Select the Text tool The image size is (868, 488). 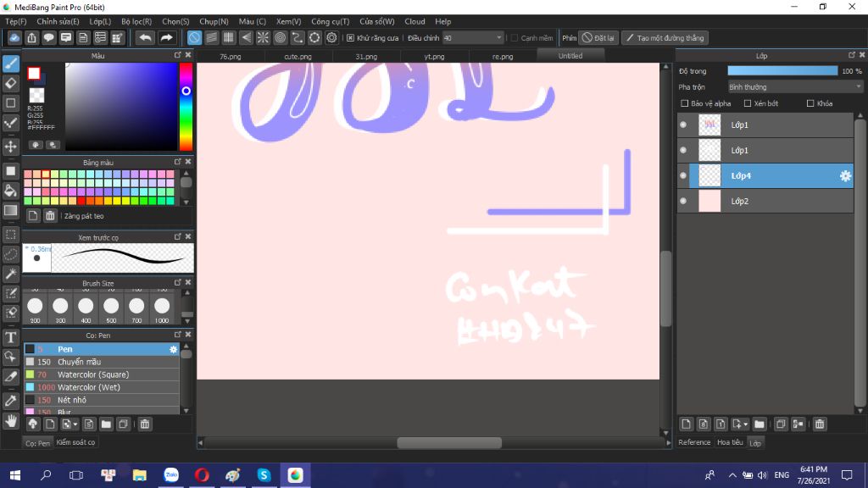(10, 337)
